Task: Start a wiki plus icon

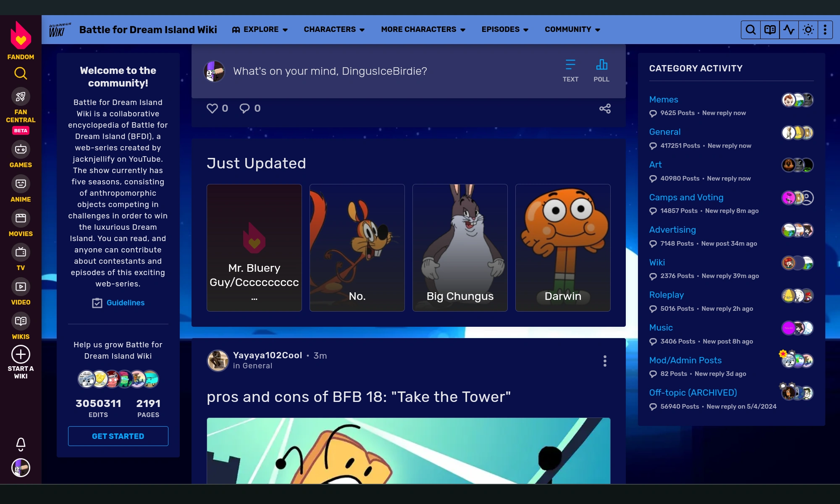Action: point(21,354)
